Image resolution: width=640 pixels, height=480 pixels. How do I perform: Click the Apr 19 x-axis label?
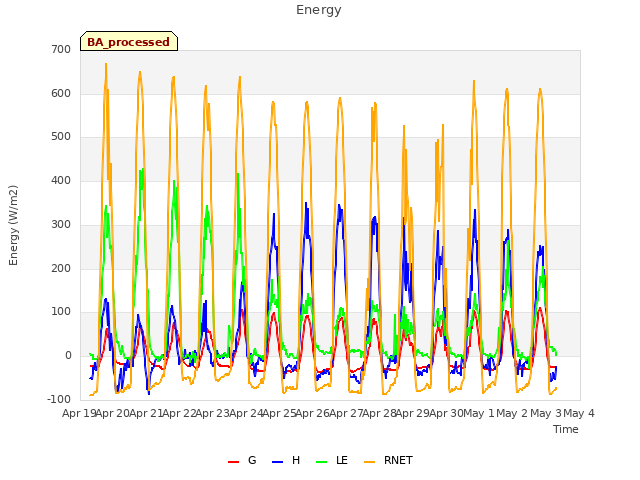(x=78, y=413)
